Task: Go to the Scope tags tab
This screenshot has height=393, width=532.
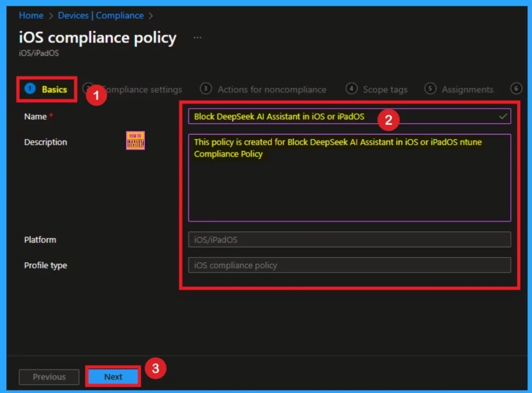Action: pos(385,89)
